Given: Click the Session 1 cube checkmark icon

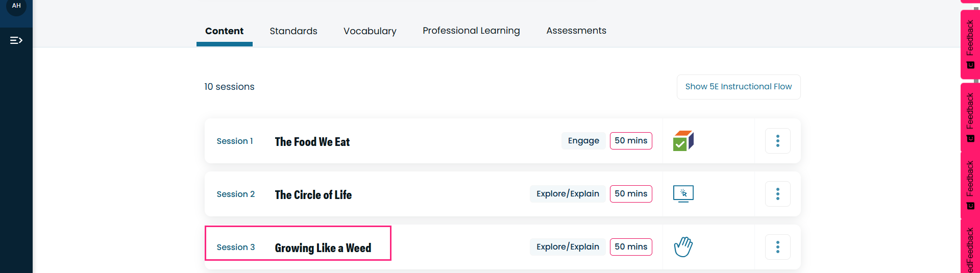Looking at the screenshot, I should (683, 141).
